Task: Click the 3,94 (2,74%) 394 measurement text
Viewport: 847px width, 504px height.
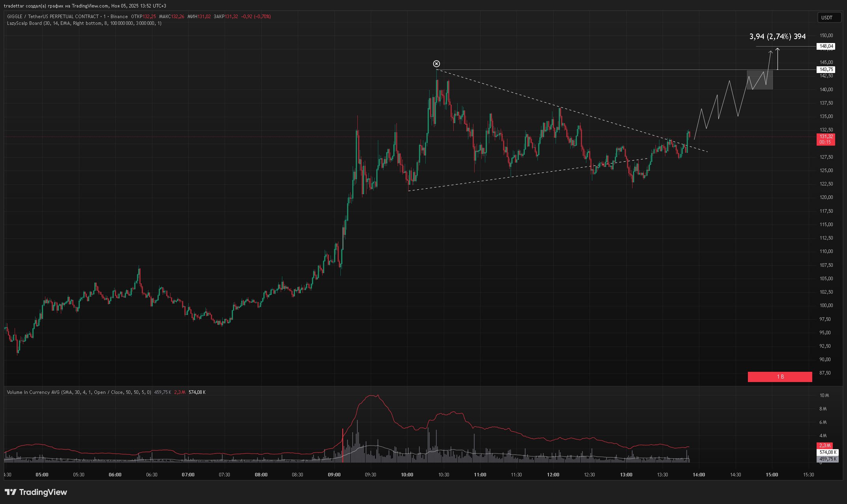Action: tap(777, 37)
